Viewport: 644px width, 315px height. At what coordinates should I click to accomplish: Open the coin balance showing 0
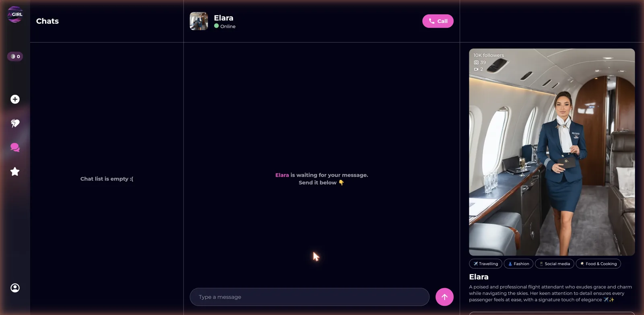pos(15,56)
